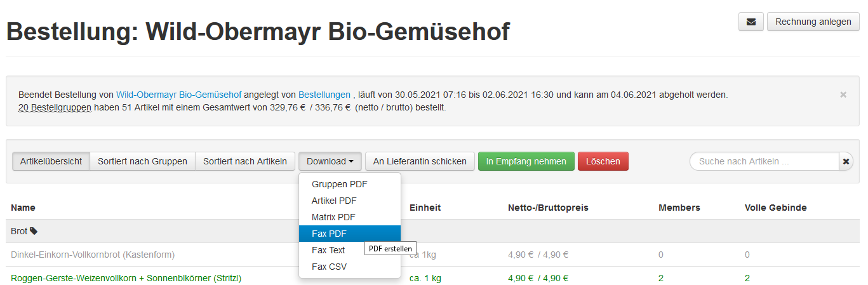Open the Wild-Obermayr Bio-Gemüsehof supplier link

178,95
